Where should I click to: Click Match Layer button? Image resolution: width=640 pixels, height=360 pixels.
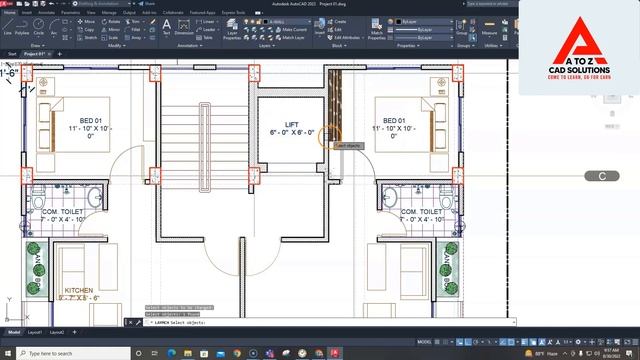coord(290,38)
